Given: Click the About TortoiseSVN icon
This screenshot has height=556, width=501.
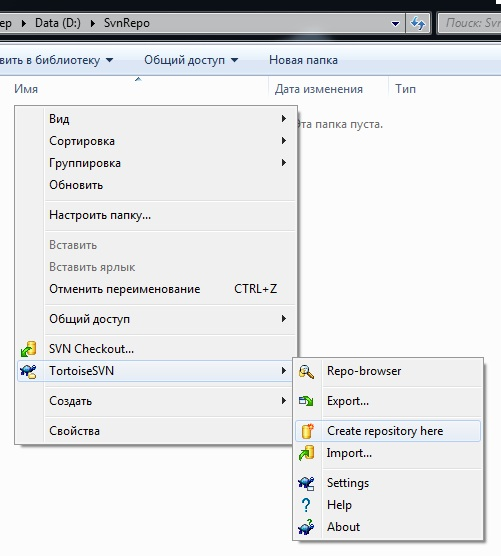Looking at the screenshot, I should click(306, 527).
